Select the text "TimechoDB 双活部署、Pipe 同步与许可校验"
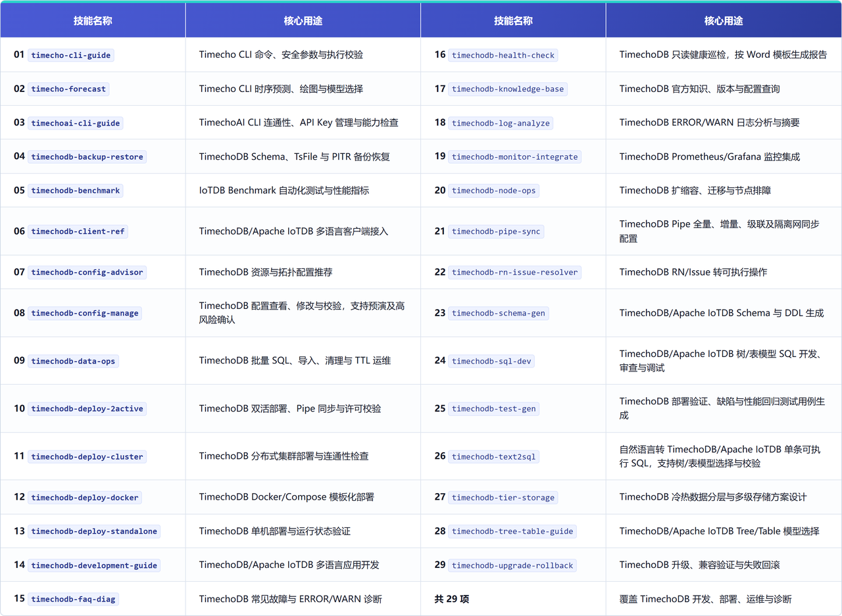 click(x=290, y=408)
